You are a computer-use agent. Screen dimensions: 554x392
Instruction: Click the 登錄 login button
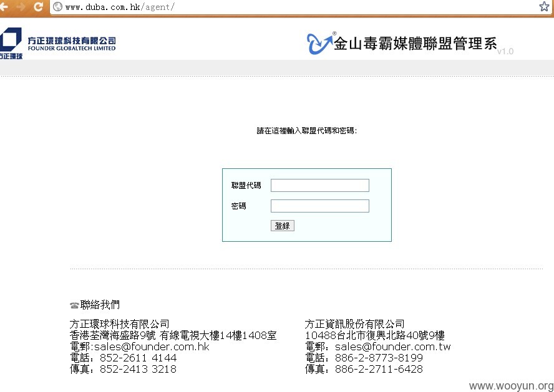point(282,226)
